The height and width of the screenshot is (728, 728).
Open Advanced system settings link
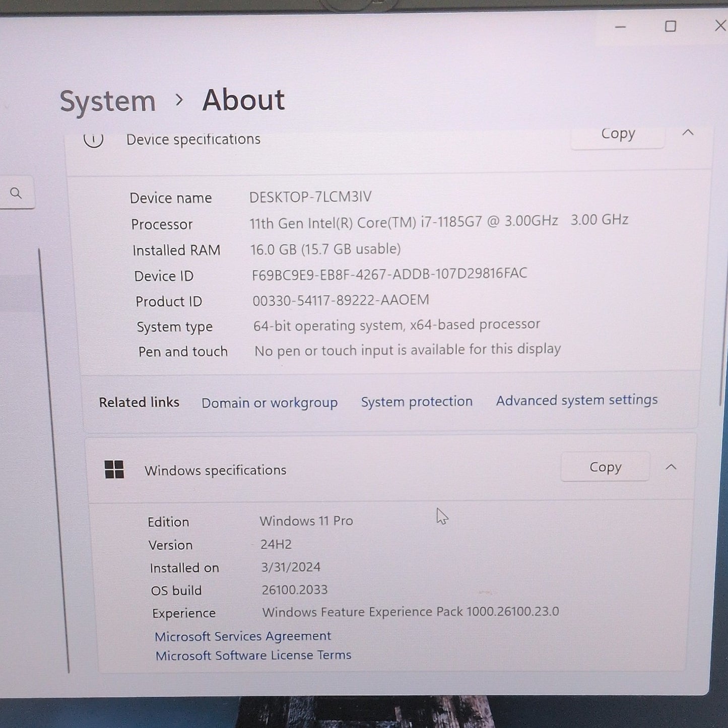point(577,400)
